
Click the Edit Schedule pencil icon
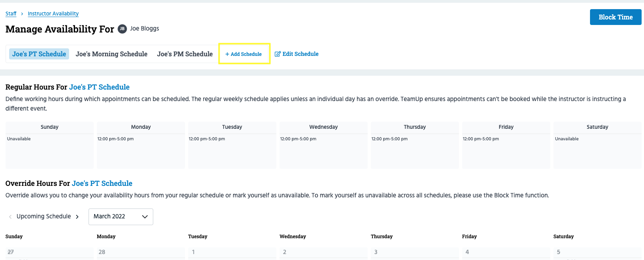point(278,54)
